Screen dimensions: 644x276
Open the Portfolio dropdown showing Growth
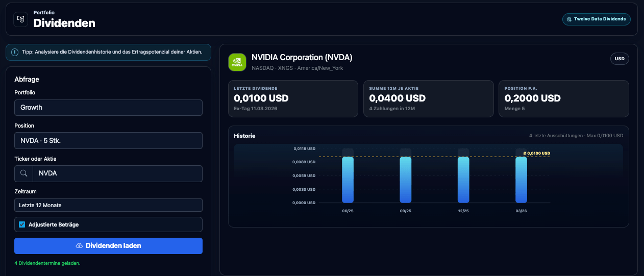coord(108,108)
